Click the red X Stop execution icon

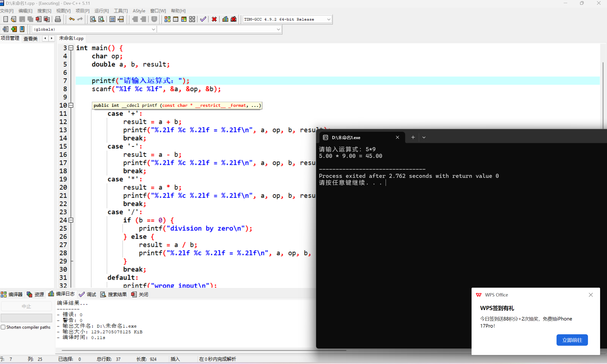click(214, 19)
